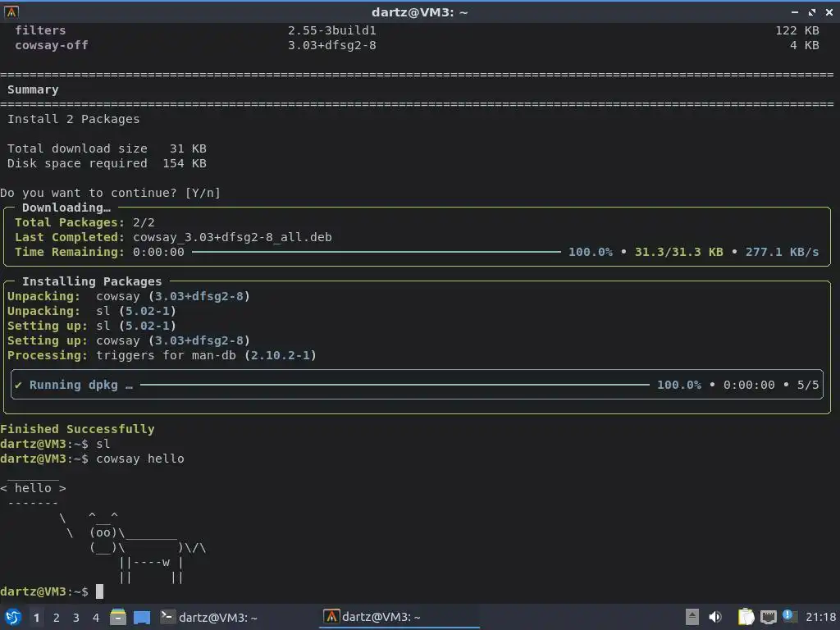Click the '5/5' dpkg step counter
The image size is (840, 630).
click(x=808, y=385)
